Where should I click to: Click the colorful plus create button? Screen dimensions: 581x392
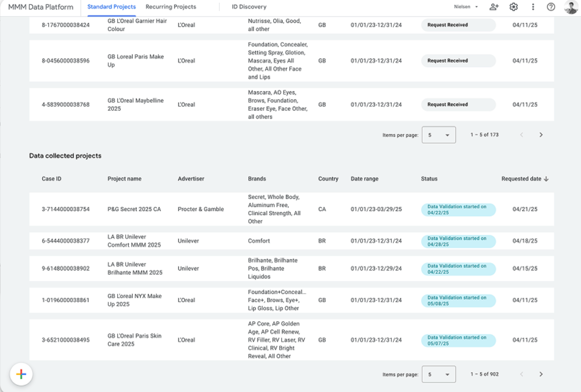(21, 374)
